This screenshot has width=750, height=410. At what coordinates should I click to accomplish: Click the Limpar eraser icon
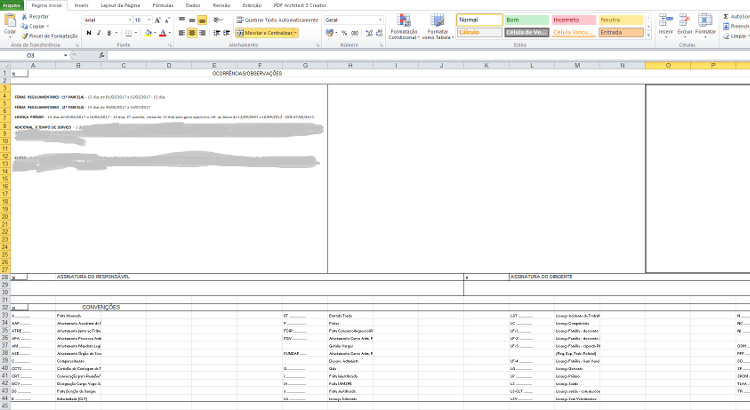coord(726,36)
